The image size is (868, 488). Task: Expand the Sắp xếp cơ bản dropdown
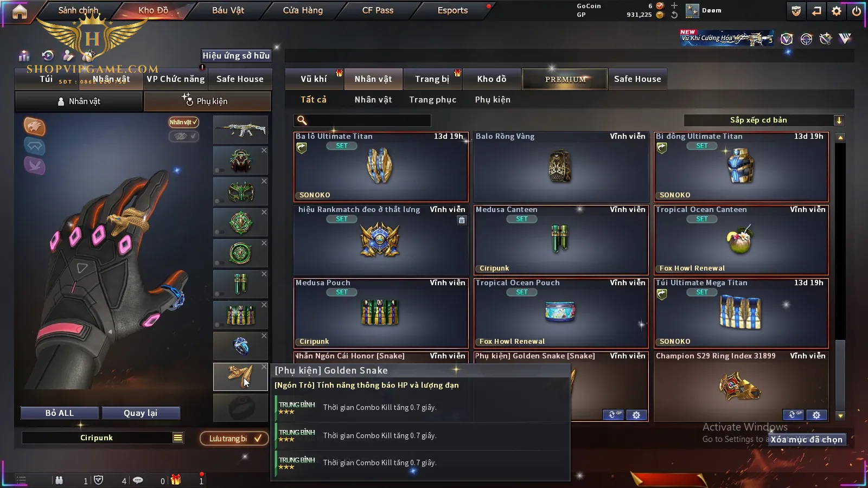pyautogui.click(x=839, y=120)
